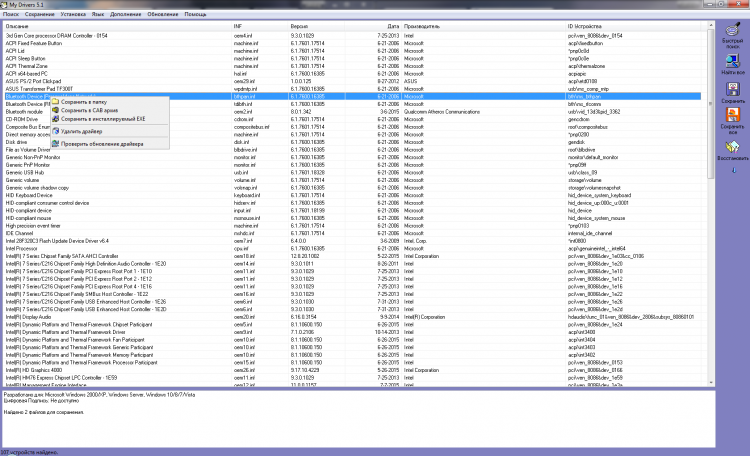Select the Generic Non-PnP Monitor row
The width and height of the screenshot is (750, 456).
(353, 157)
